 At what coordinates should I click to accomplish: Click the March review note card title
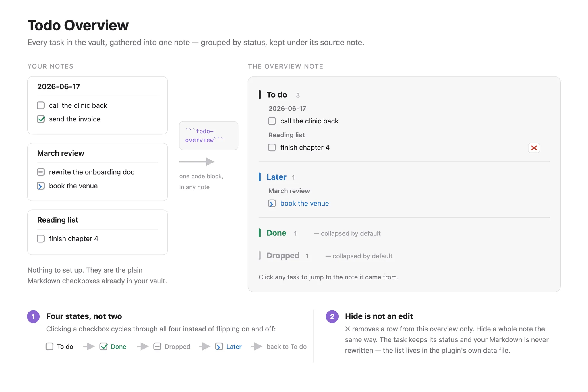tap(61, 153)
